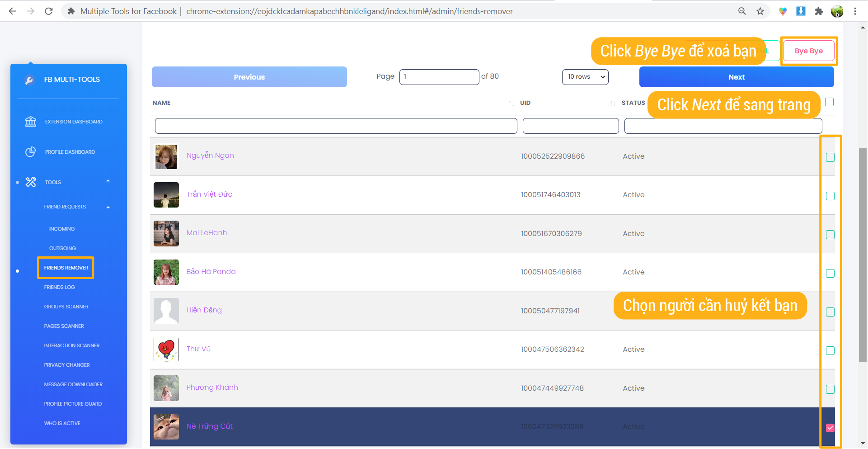Screen dimensions: 868x449
Task: Tick the checkbox for Nguyễn Ngân
Action: [830, 157]
